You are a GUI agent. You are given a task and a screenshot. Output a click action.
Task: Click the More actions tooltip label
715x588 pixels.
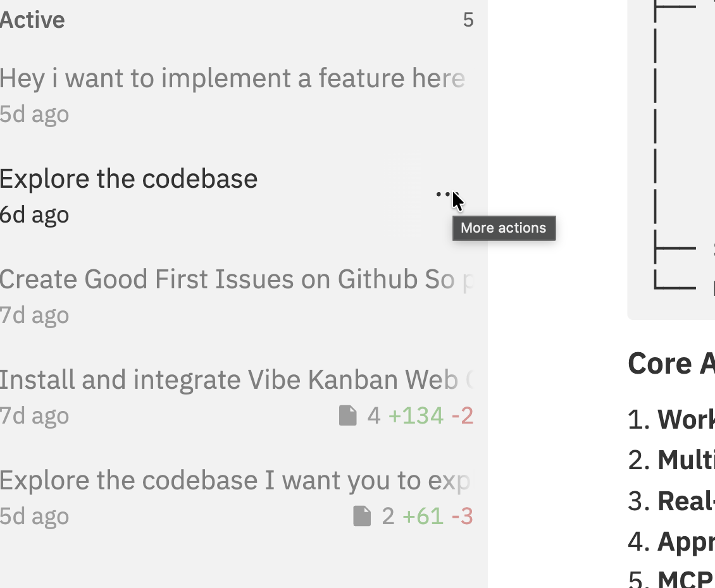tap(504, 228)
